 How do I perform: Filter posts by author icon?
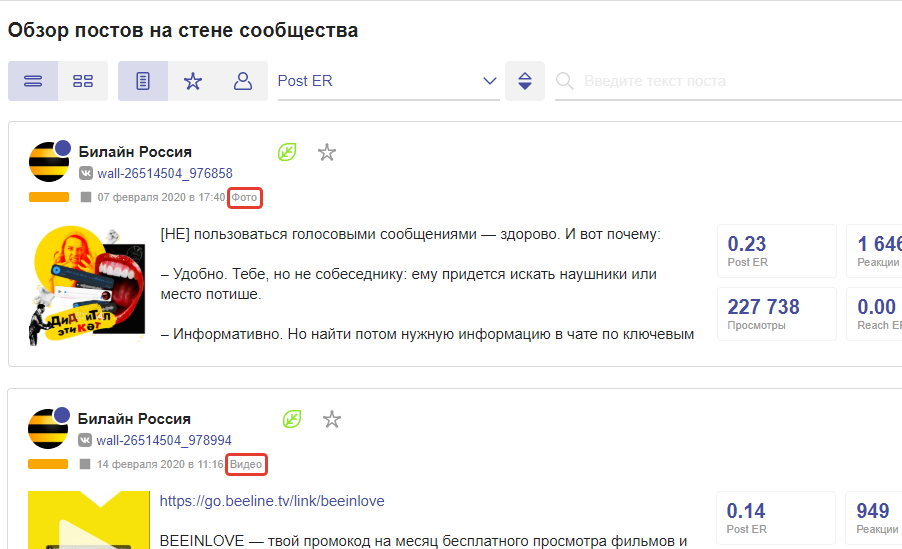point(243,81)
